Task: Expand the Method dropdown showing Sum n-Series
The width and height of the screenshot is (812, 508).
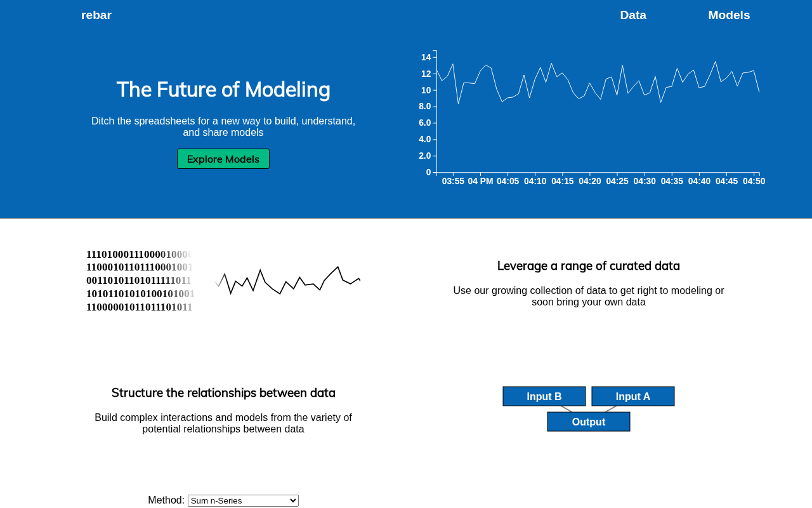Action: (243, 500)
